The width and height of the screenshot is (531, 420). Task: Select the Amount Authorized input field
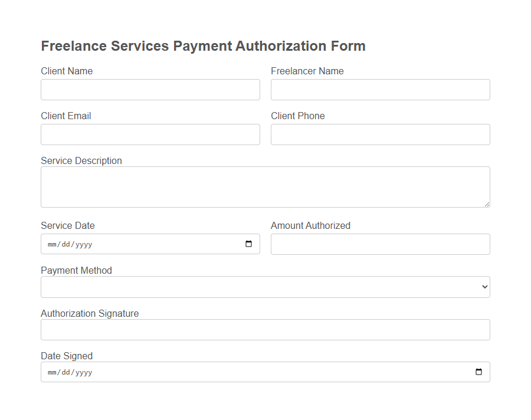380,244
